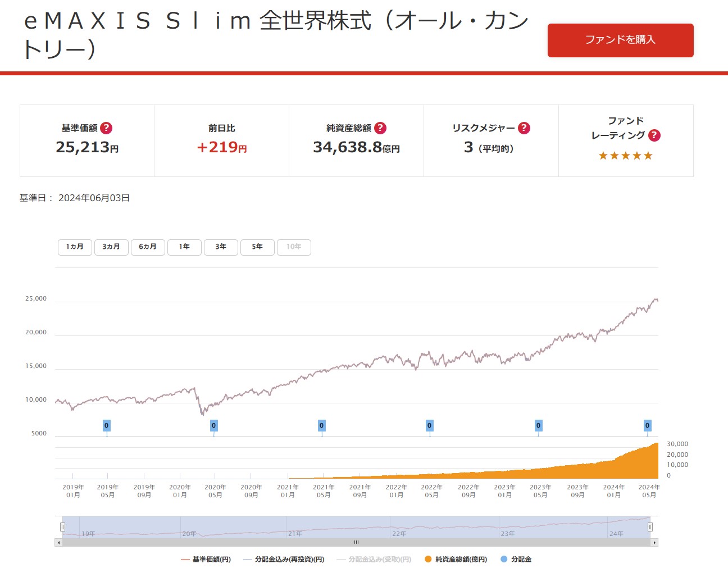The height and width of the screenshot is (577, 728).
Task: Click the 前日比 label
Action: tap(222, 129)
